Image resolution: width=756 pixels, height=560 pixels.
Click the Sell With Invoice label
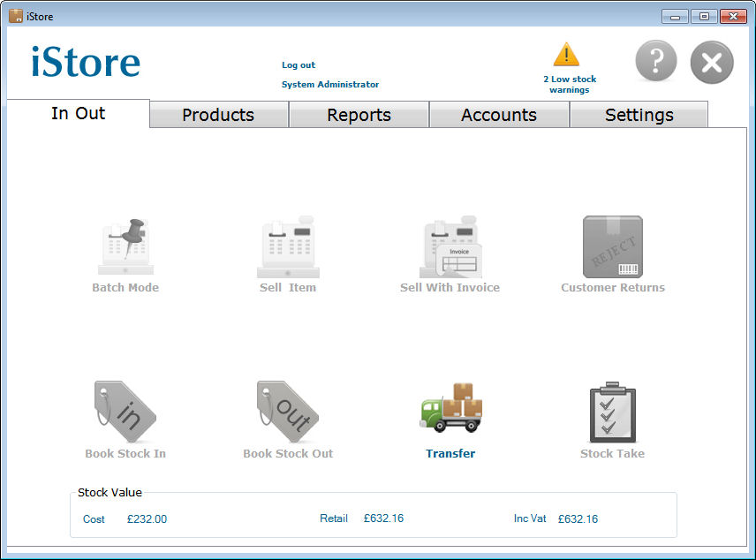[x=450, y=287]
